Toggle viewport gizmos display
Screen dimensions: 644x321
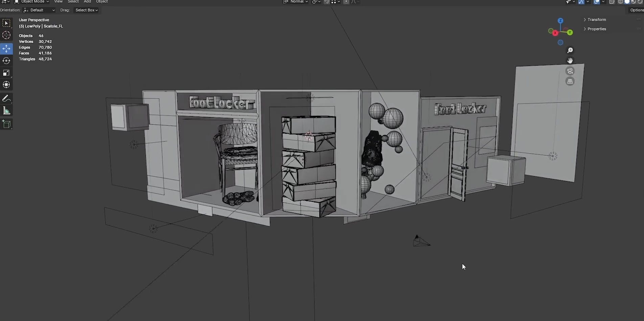pyautogui.click(x=581, y=2)
